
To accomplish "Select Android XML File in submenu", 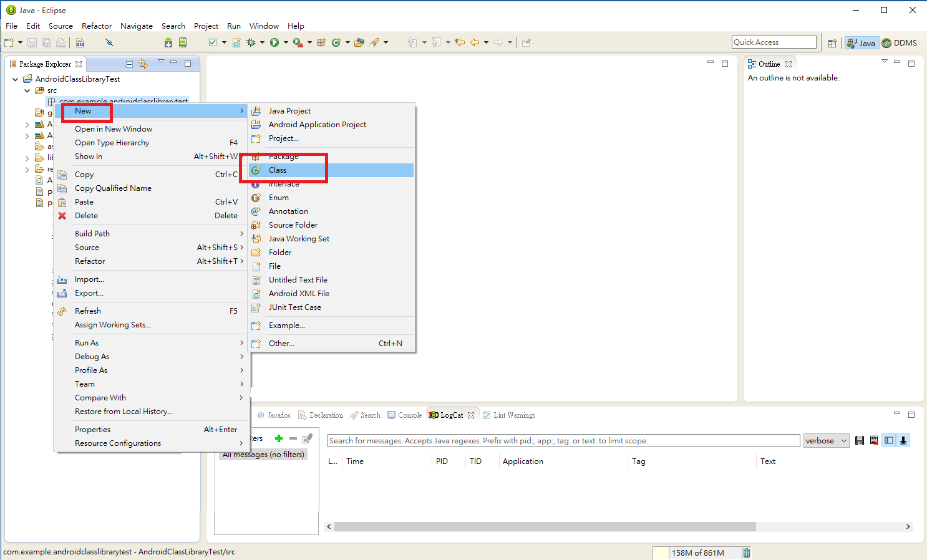I will pos(331,294).
